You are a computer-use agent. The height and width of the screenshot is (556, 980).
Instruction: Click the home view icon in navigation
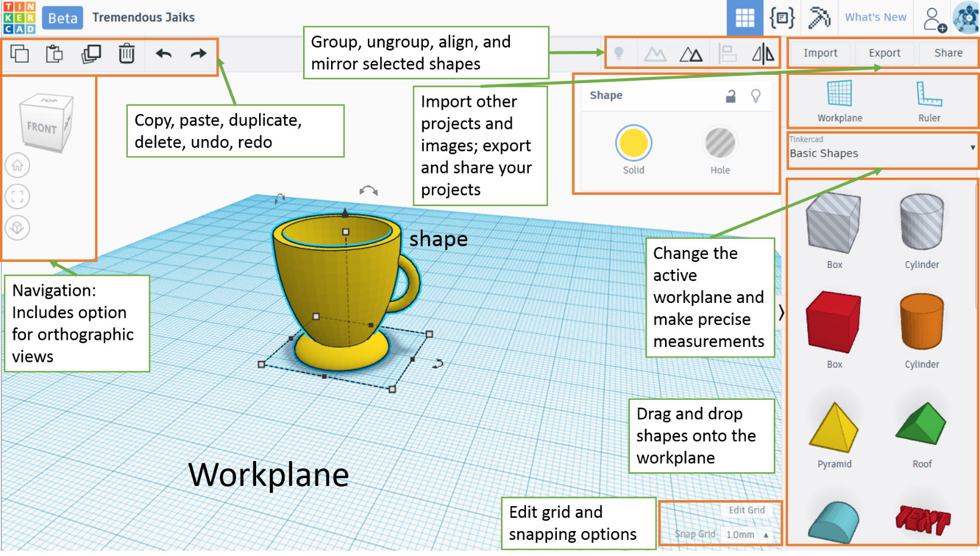17,166
